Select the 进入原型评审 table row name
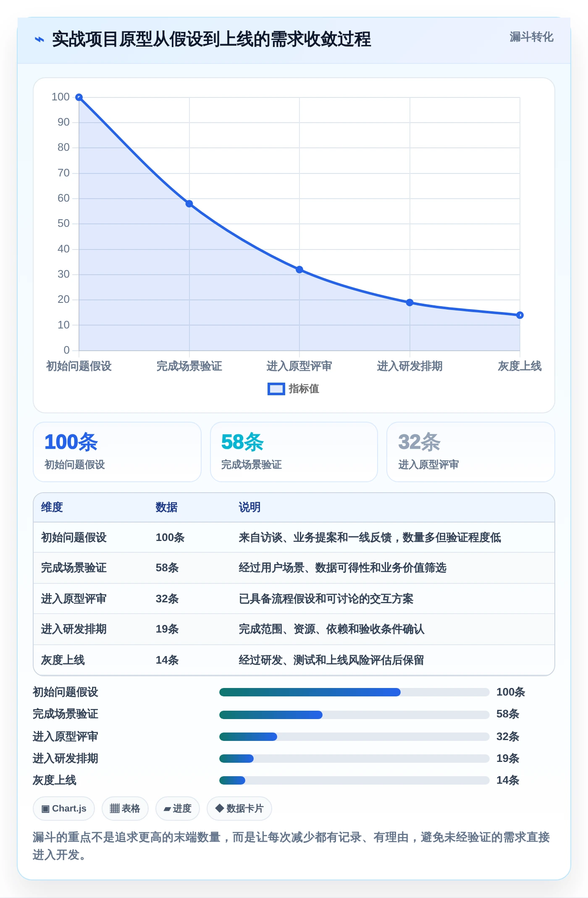The width and height of the screenshot is (588, 898). tap(74, 599)
